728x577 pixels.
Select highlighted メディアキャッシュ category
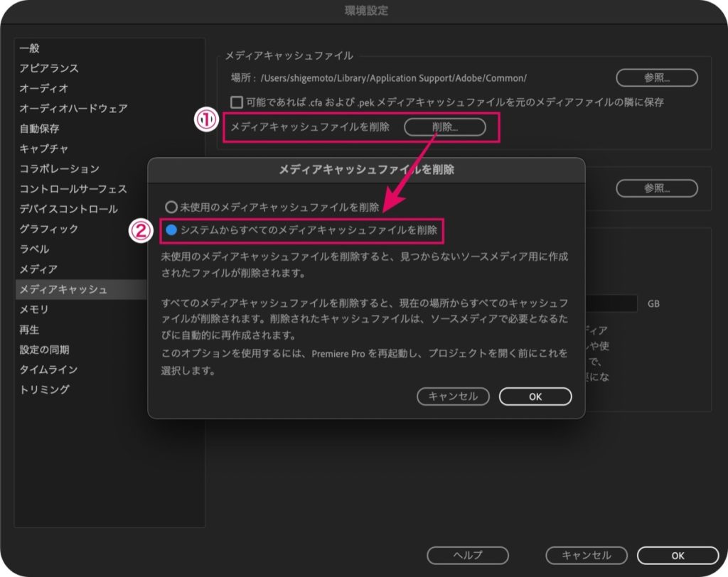click(81, 289)
